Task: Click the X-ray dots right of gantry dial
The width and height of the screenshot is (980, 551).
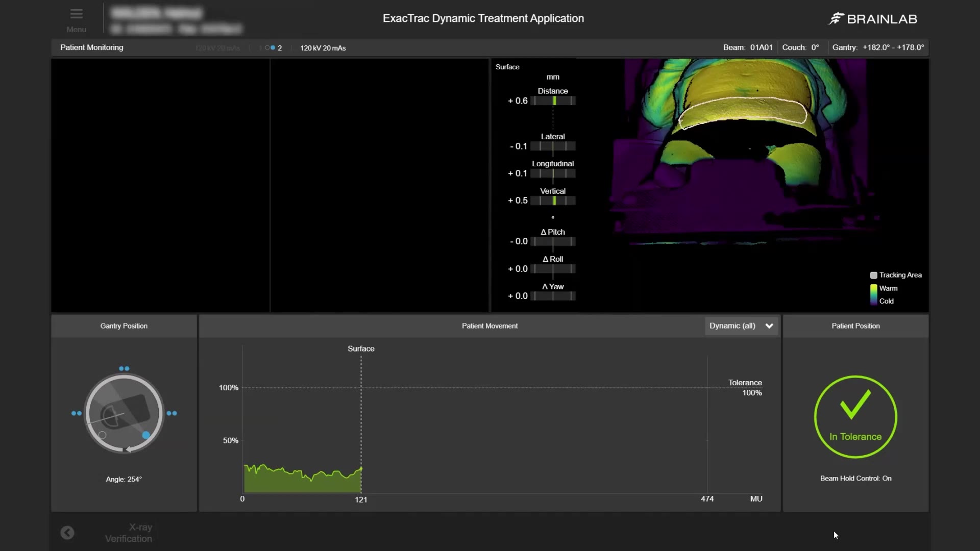Action: [x=172, y=413]
